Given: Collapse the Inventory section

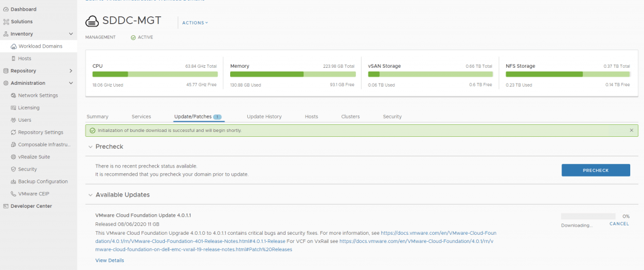Looking at the screenshot, I should point(71,34).
